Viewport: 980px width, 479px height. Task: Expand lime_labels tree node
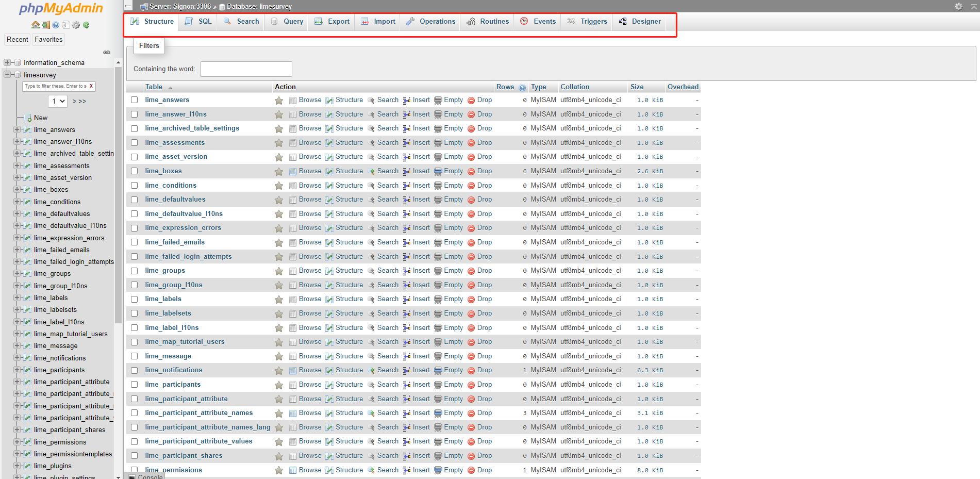click(x=17, y=298)
